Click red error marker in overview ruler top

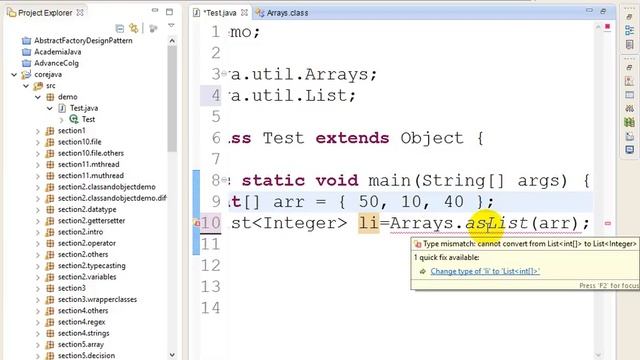[x=607, y=27]
